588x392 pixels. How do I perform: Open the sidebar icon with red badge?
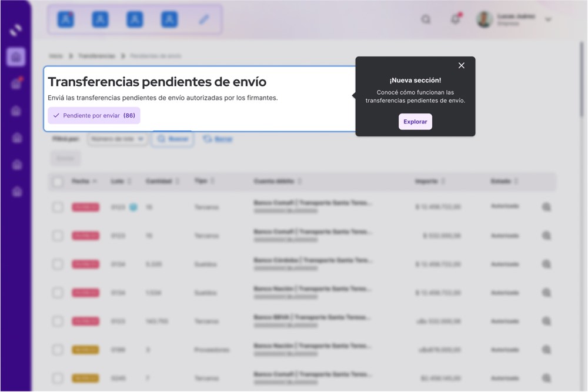click(x=16, y=83)
